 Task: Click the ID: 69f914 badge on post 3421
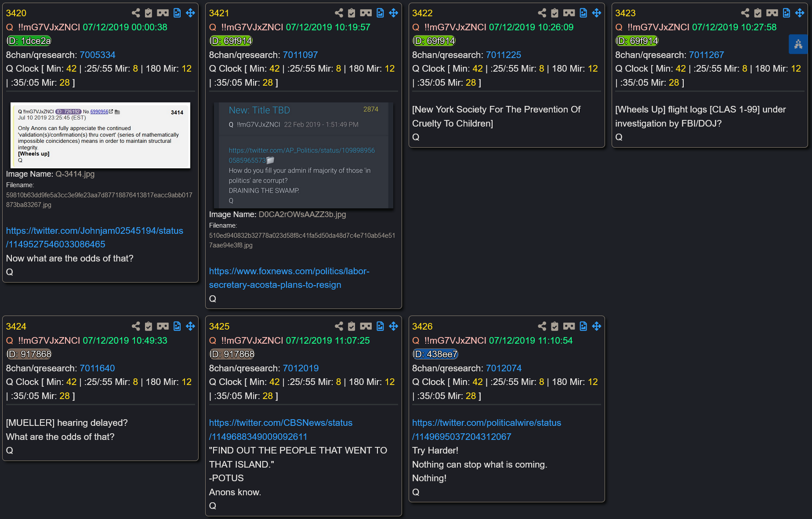[x=231, y=41]
